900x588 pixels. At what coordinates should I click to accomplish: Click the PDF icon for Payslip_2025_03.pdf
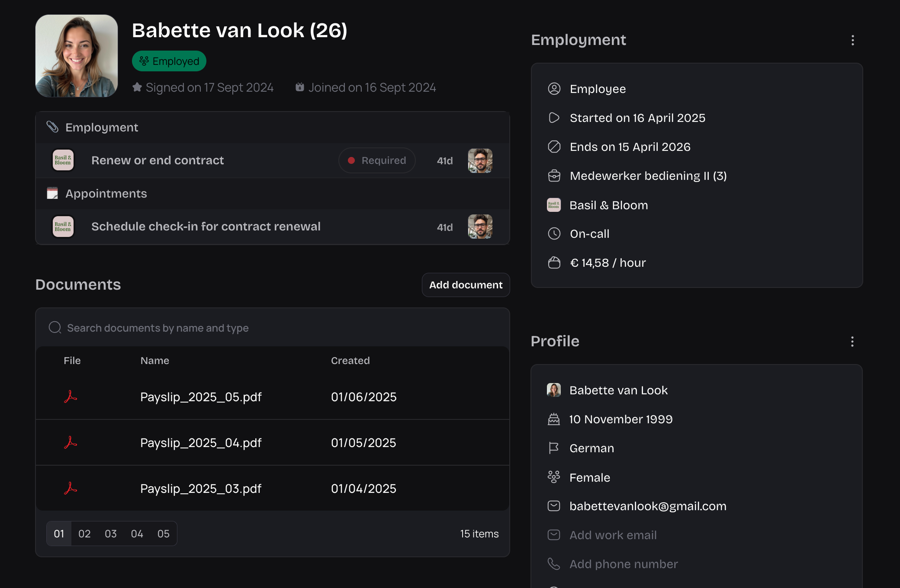pos(71,489)
